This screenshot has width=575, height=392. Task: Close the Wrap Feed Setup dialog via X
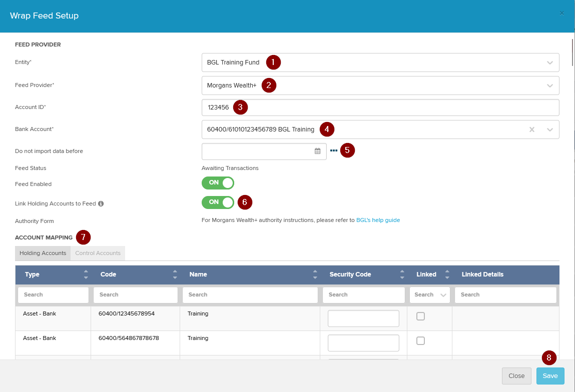pyautogui.click(x=562, y=13)
